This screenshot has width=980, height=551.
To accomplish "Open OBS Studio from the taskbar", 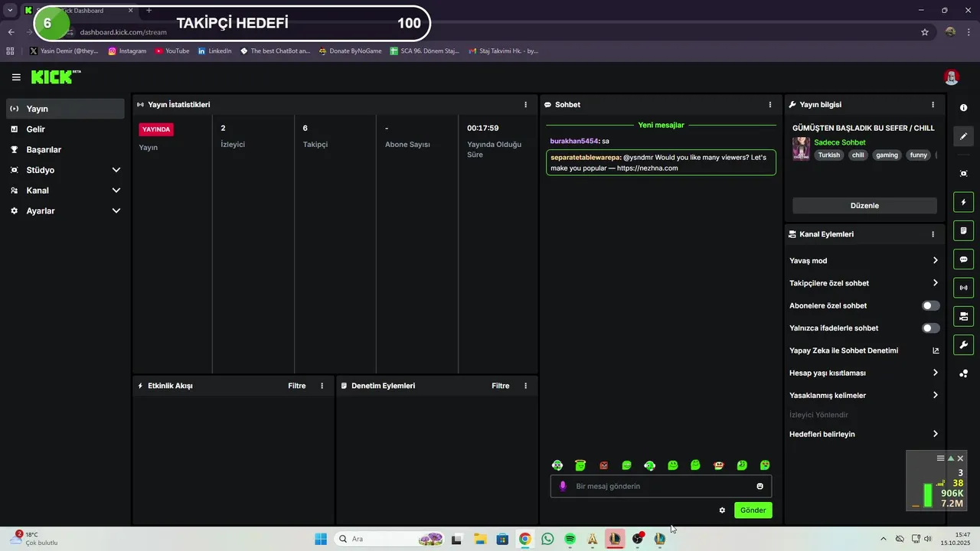I will [637, 539].
